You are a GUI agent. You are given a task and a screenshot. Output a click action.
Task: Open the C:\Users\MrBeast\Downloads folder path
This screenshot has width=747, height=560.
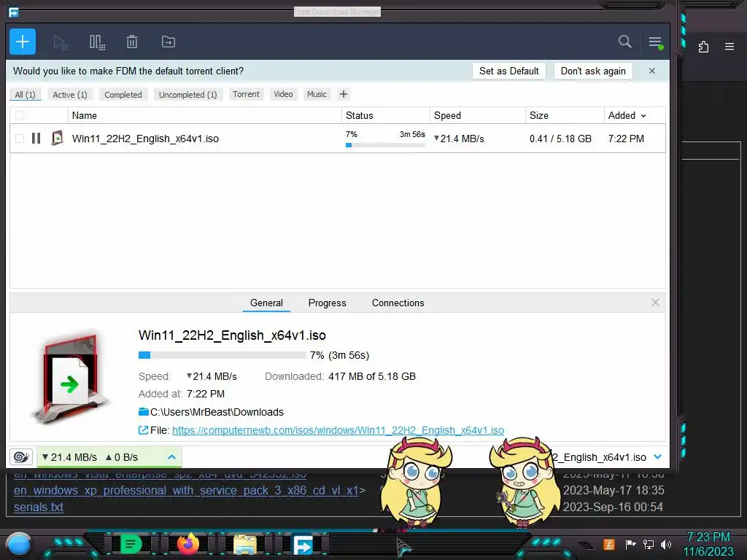217,412
